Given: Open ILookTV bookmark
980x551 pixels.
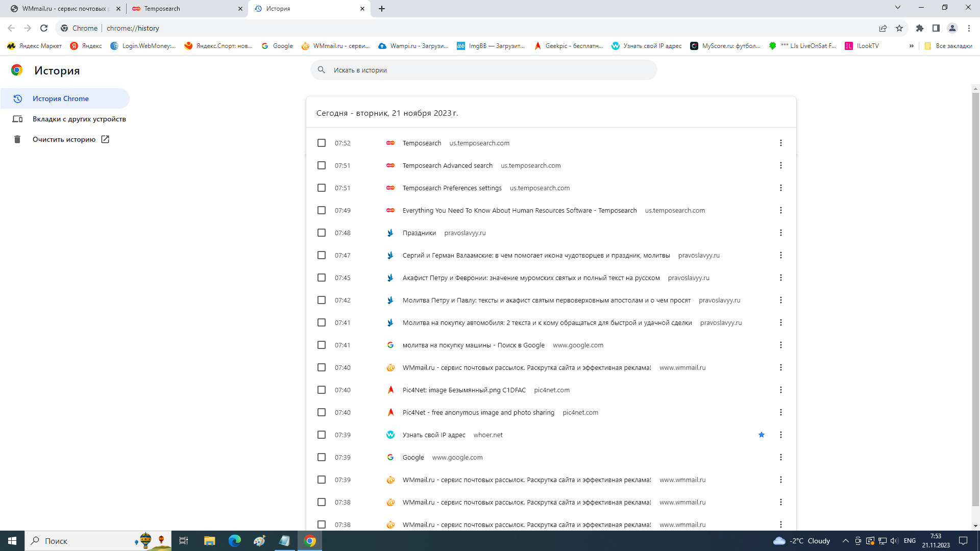Looking at the screenshot, I should point(862,46).
